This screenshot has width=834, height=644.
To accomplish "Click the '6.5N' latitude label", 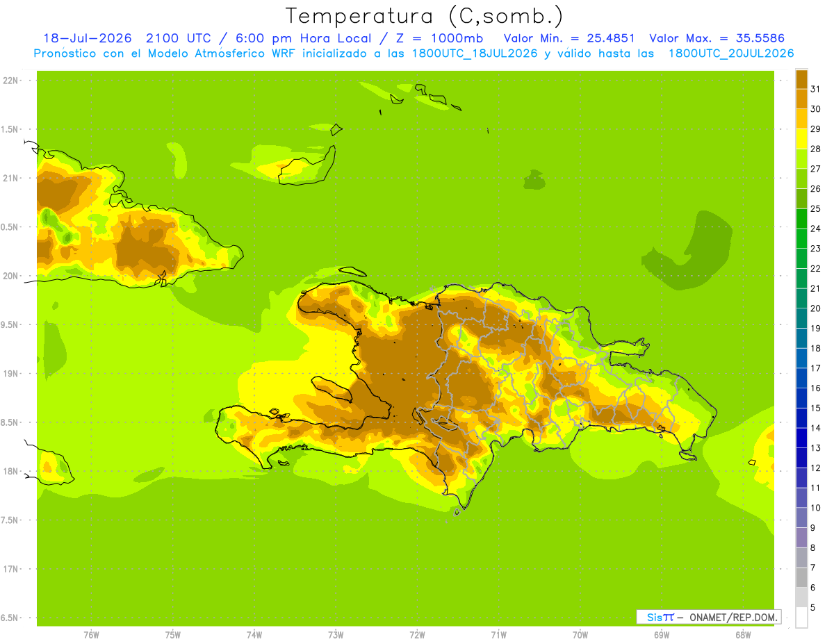I will click(10, 618).
